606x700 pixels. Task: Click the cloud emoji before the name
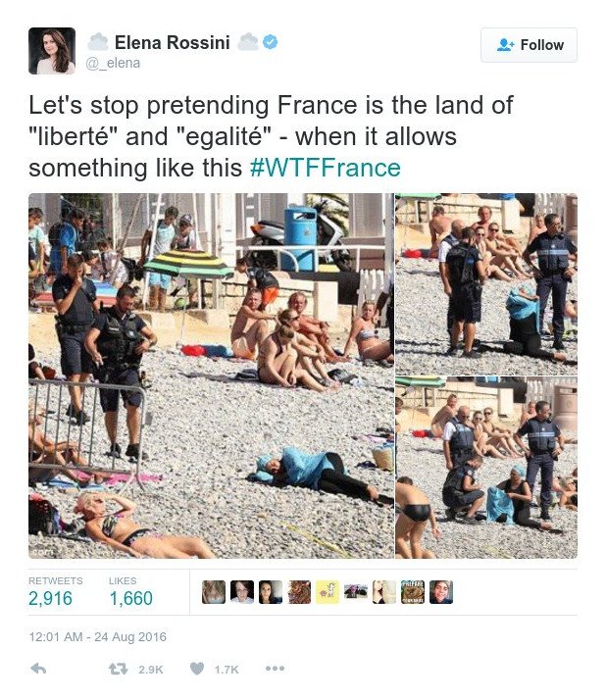(97, 42)
